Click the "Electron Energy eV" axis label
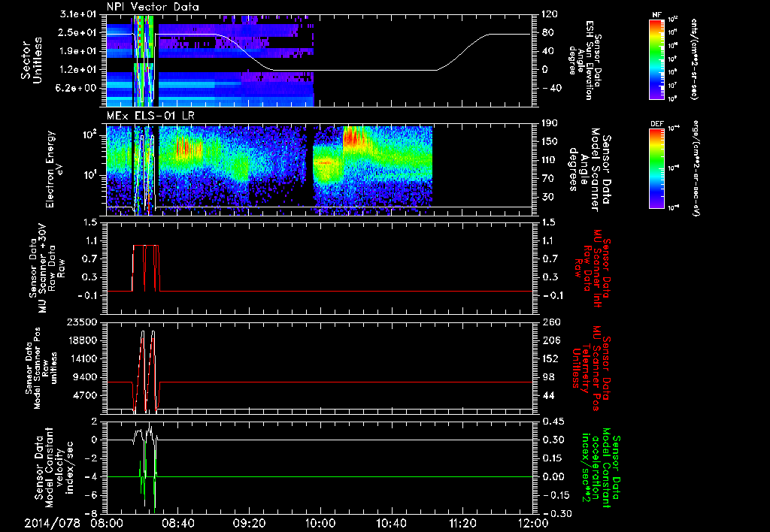 (x=55, y=169)
